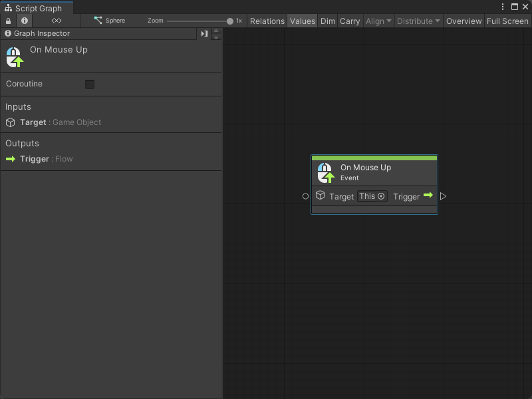The height and width of the screenshot is (399, 532).
Task: Enter Full Screen mode
Action: 507,21
